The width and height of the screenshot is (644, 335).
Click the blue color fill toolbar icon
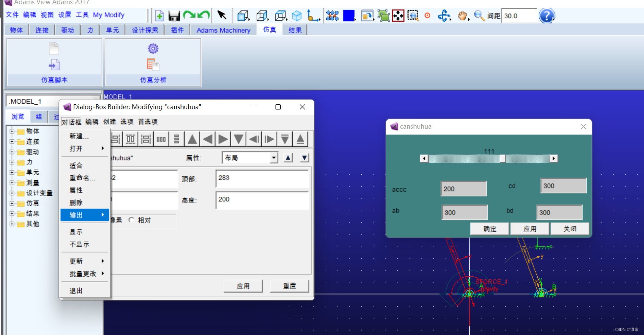[349, 15]
